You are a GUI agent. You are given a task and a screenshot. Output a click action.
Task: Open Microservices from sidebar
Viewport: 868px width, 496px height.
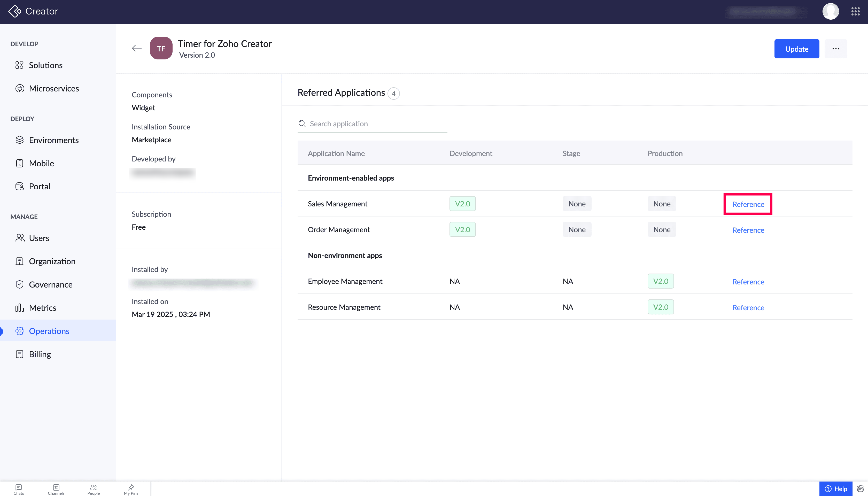(53, 89)
